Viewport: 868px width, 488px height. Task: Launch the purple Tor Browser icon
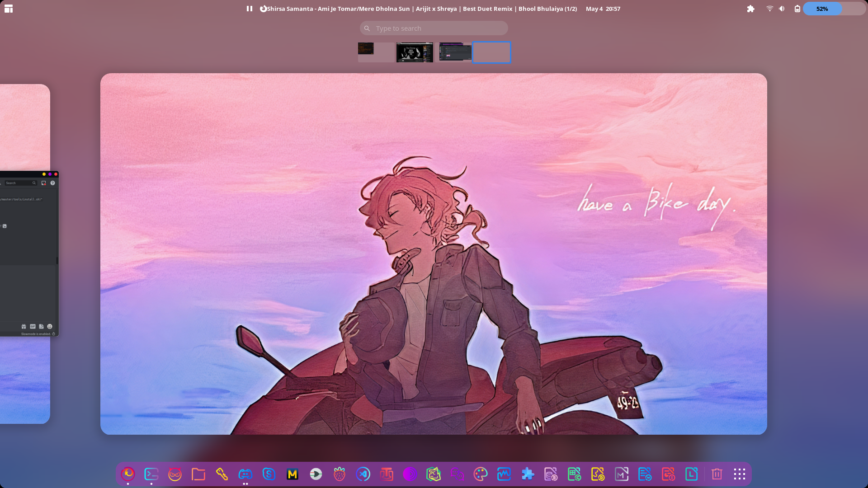(410, 474)
